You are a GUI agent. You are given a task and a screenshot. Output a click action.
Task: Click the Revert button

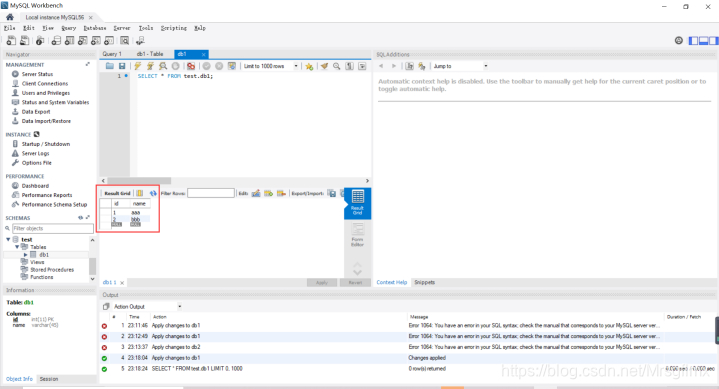[355, 283]
